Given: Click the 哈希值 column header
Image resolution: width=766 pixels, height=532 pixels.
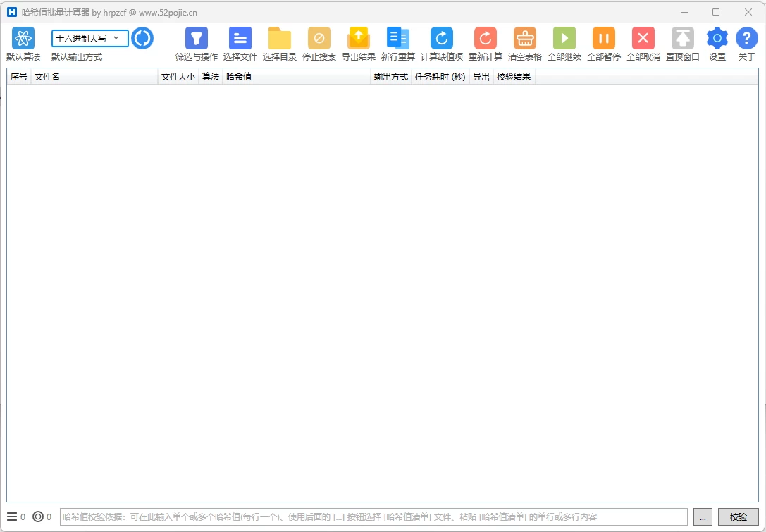Looking at the screenshot, I should click(x=296, y=77).
